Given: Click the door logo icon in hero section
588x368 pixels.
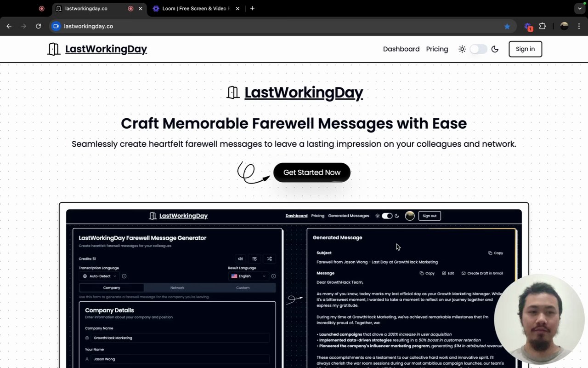Looking at the screenshot, I should coord(233,92).
